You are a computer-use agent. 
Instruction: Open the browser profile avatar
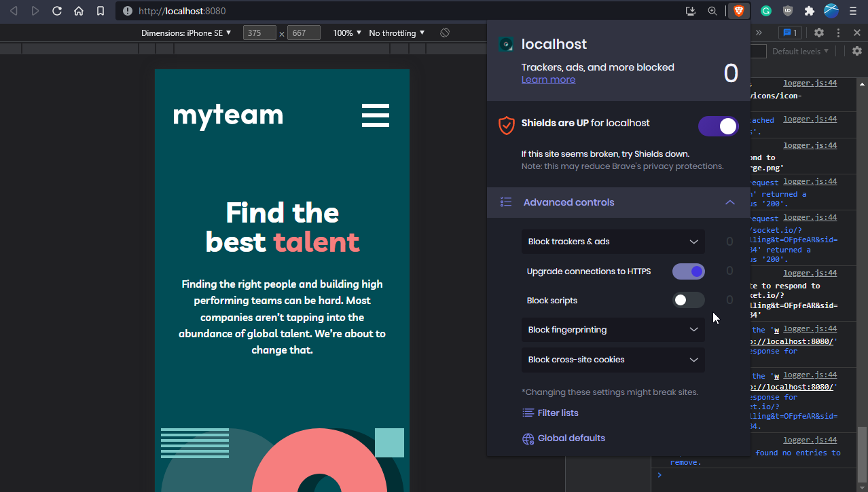(x=831, y=11)
